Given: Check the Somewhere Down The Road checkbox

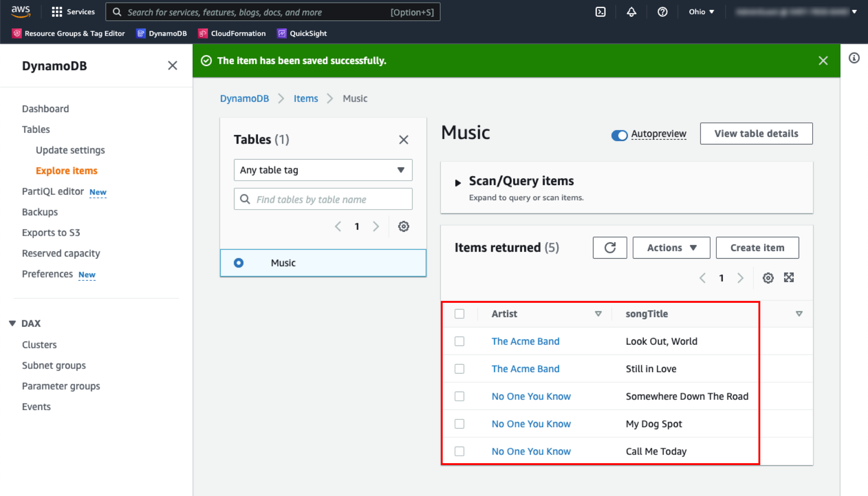Looking at the screenshot, I should pyautogui.click(x=459, y=397).
